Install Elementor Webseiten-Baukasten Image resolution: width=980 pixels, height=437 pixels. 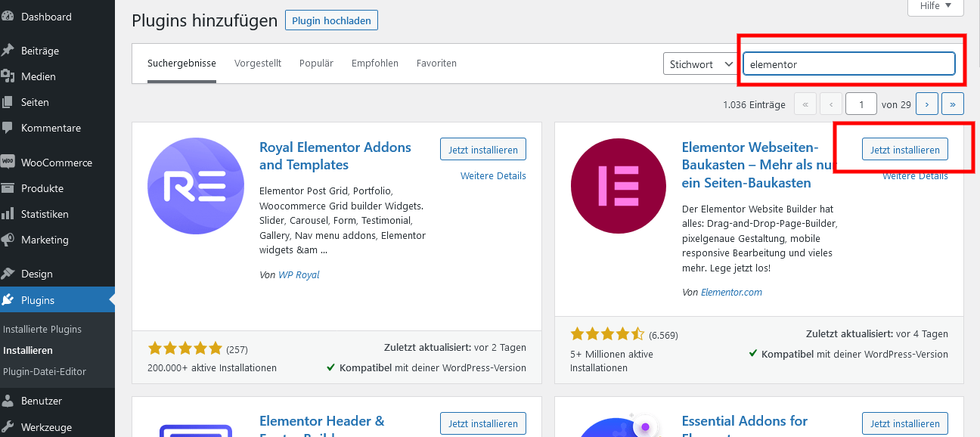pos(904,149)
